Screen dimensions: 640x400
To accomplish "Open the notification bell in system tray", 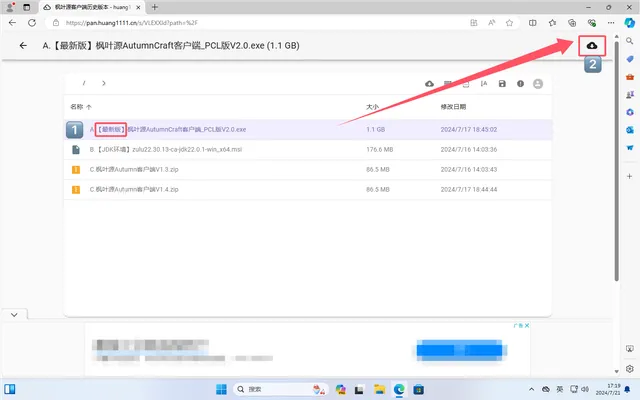I will [627, 389].
